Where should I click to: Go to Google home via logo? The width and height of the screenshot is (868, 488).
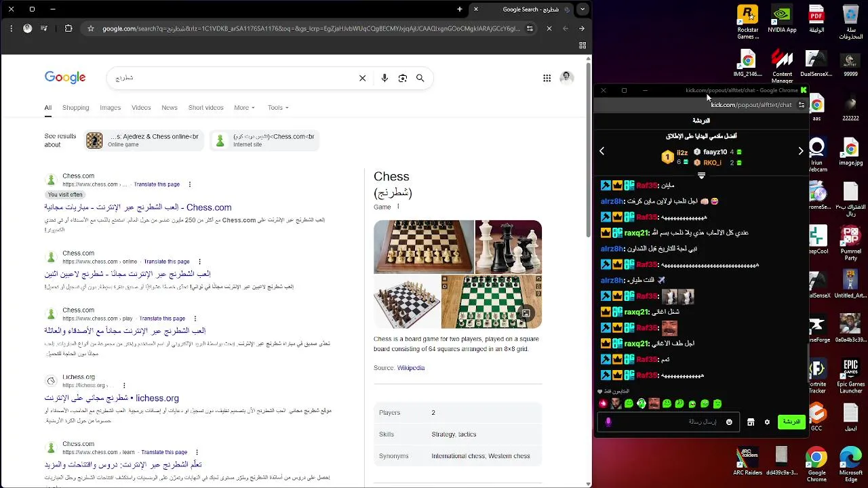65,77
